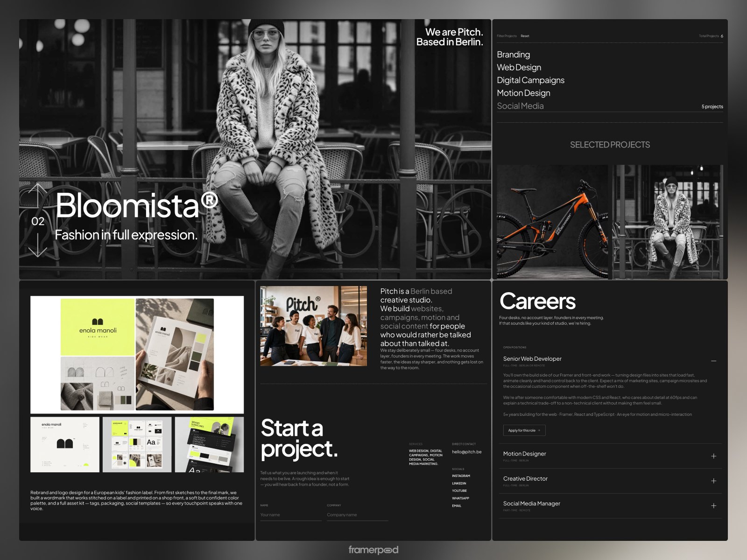Open the Brand Guidelines mockup thumbnail
The width and height of the screenshot is (747, 560).
pyautogui.click(x=209, y=445)
